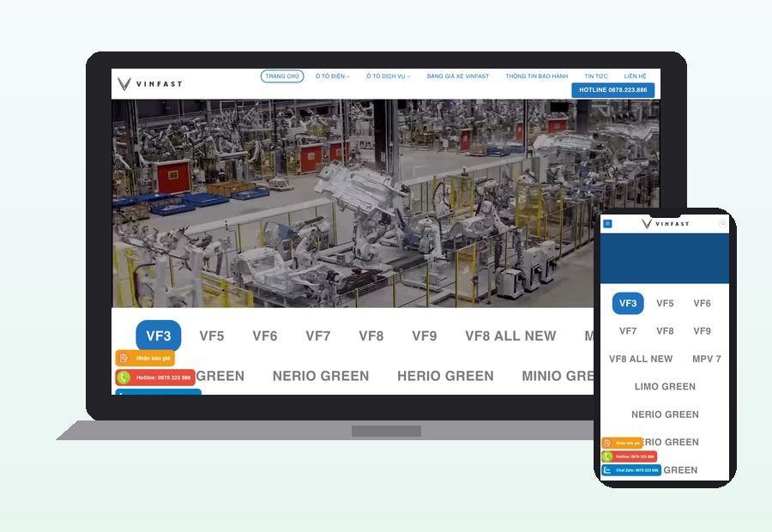
Task: Tap the VF3 tab on the phone
Action: (628, 304)
